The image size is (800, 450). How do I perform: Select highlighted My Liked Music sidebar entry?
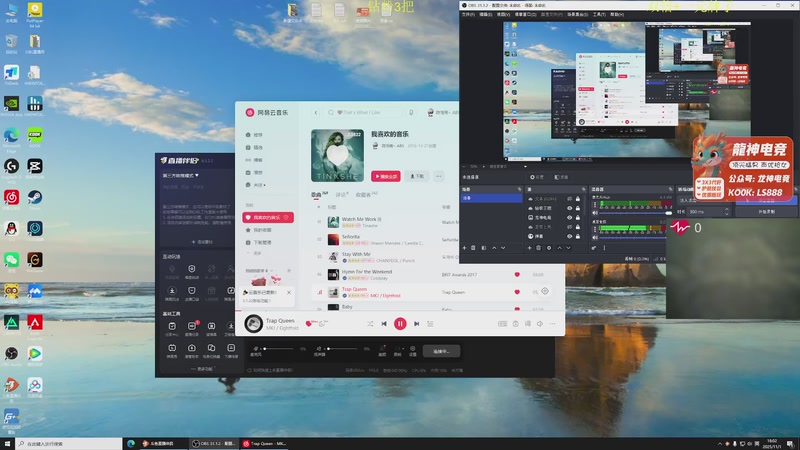click(x=268, y=217)
